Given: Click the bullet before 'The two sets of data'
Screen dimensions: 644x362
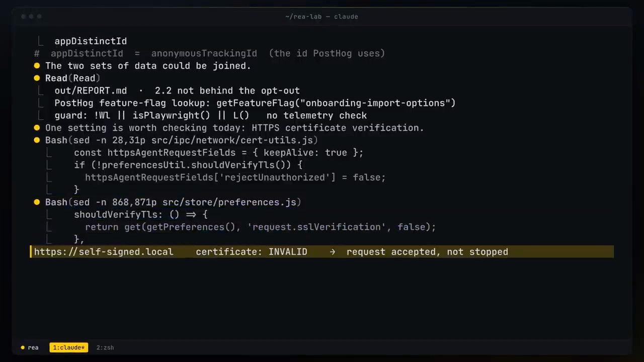Looking at the screenshot, I should point(37,66).
